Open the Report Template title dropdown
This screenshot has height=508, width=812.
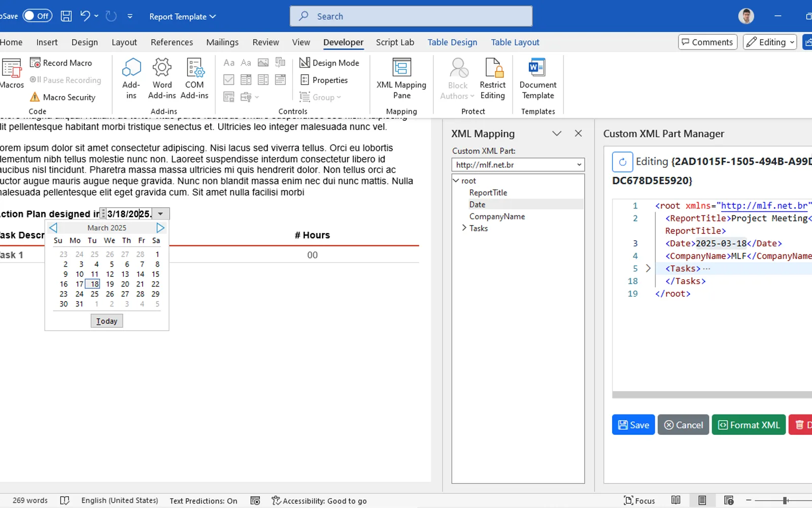[183, 16]
